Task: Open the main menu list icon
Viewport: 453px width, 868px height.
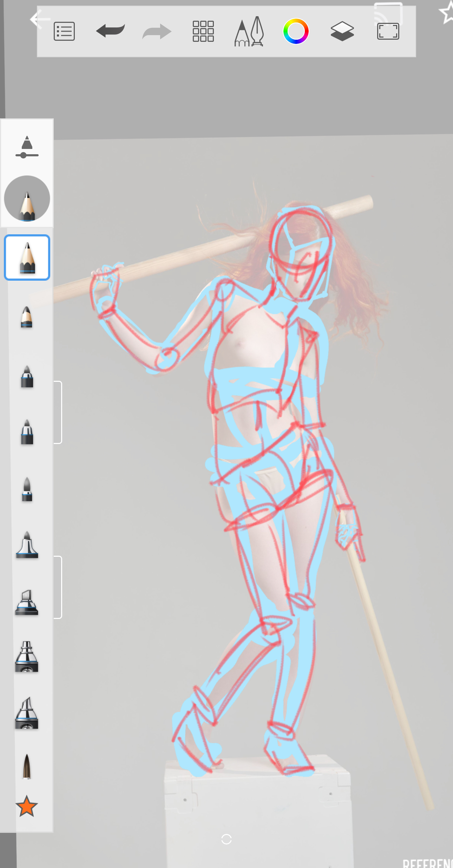Action: tap(64, 31)
